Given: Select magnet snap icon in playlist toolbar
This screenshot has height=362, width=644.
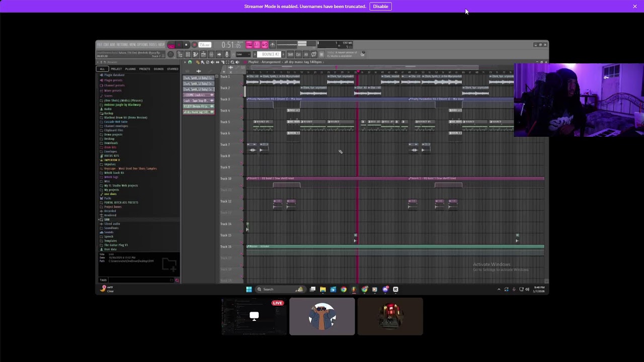Looking at the screenshot, I should click(x=190, y=62).
